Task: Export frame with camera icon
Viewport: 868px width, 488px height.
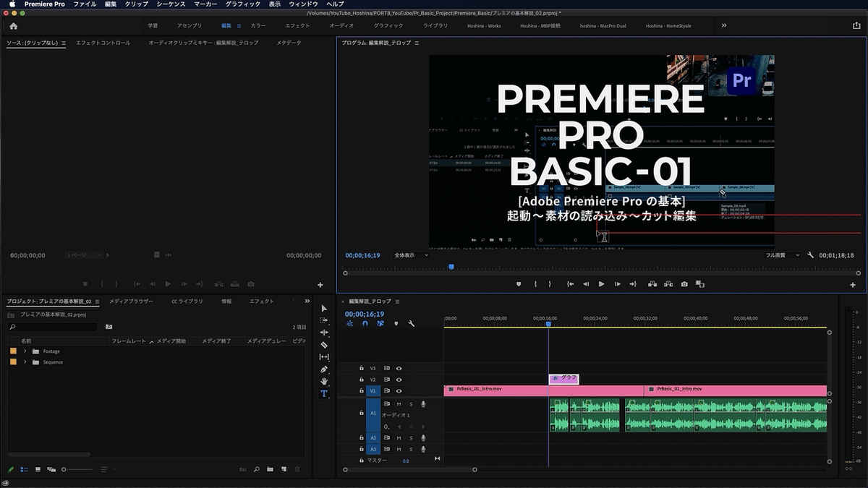Action: 684,284
